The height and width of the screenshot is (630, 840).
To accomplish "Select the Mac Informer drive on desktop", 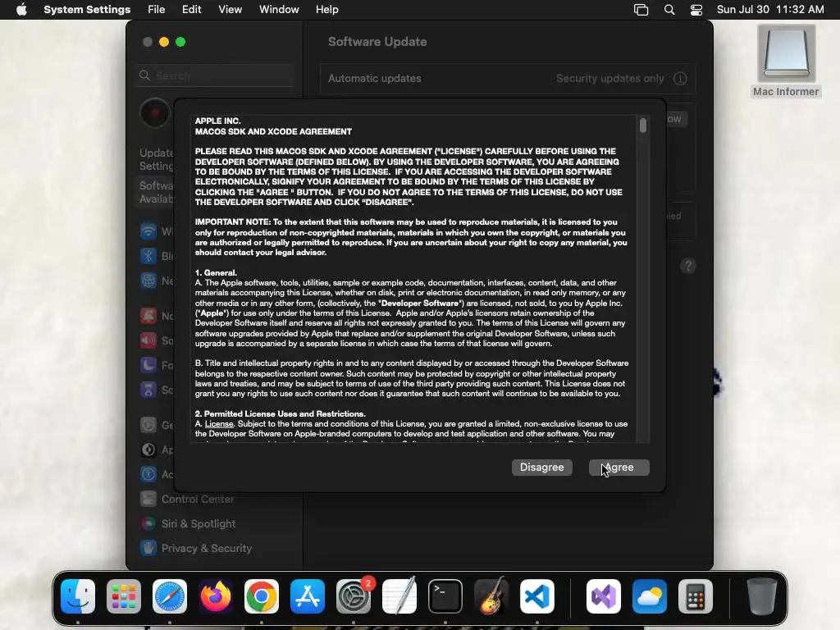I will coord(786,61).
